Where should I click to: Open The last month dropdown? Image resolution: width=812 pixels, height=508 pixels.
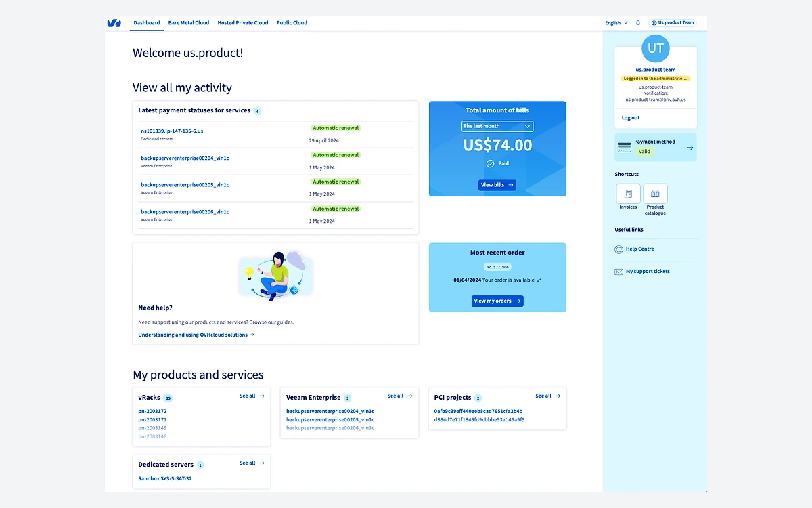(x=497, y=126)
